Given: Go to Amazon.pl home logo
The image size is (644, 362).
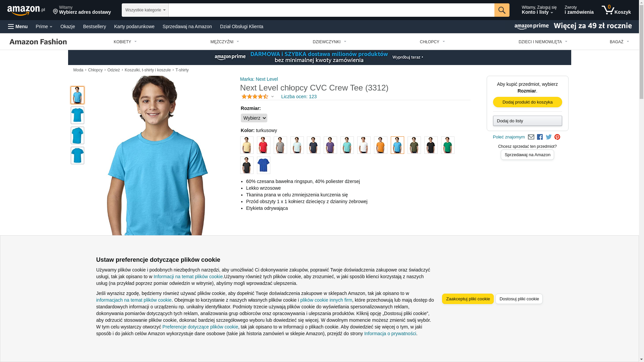Looking at the screenshot, I should 26,10.
